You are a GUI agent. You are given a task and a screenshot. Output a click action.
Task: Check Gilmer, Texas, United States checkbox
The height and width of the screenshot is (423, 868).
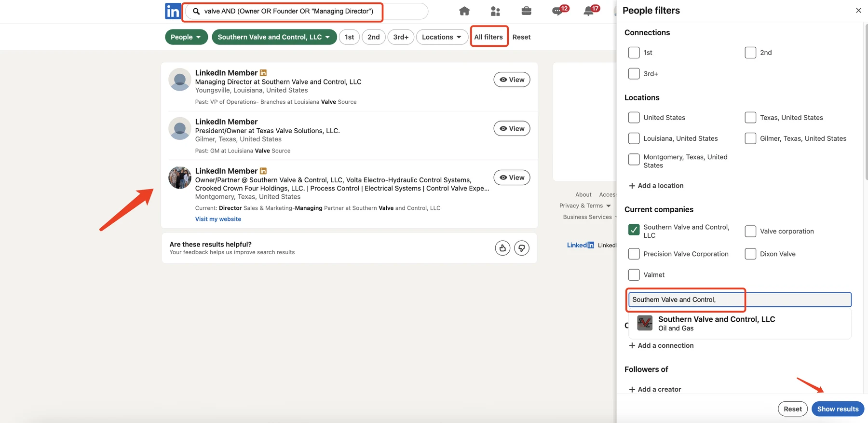(x=750, y=138)
